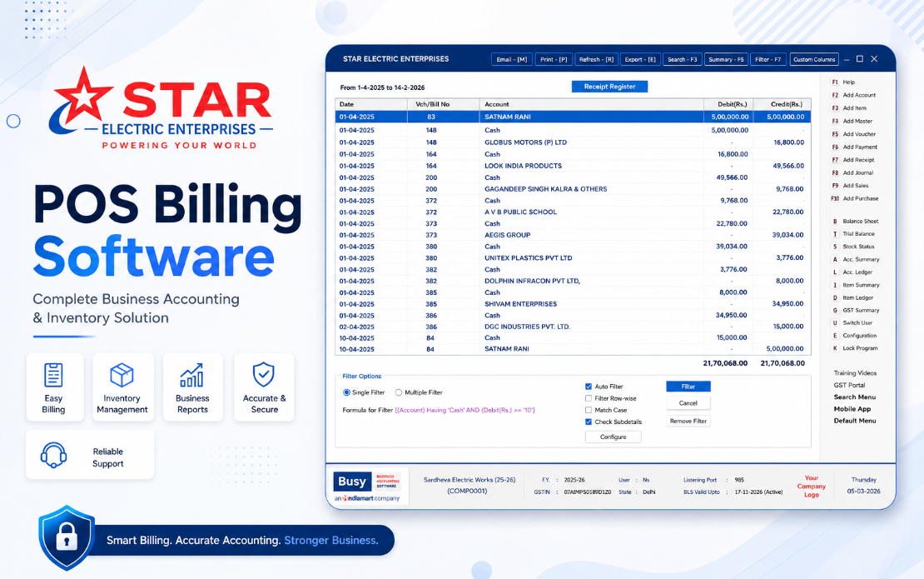
Task: Click the Busy software logo
Action: click(x=367, y=487)
